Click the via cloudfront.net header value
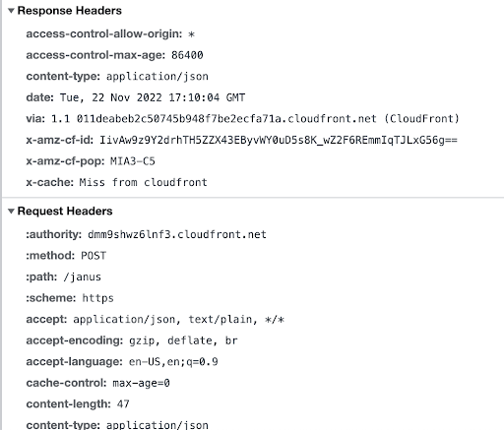504x430 pixels. point(255,118)
